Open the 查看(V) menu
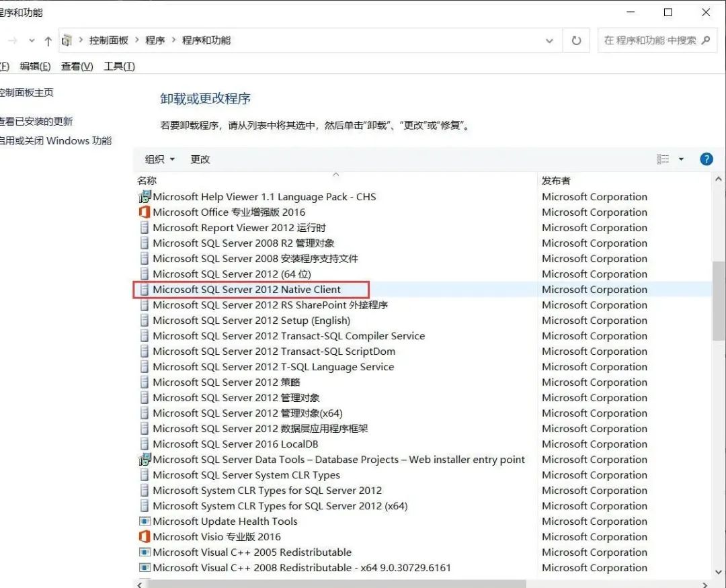726x588 pixels. 77,66
